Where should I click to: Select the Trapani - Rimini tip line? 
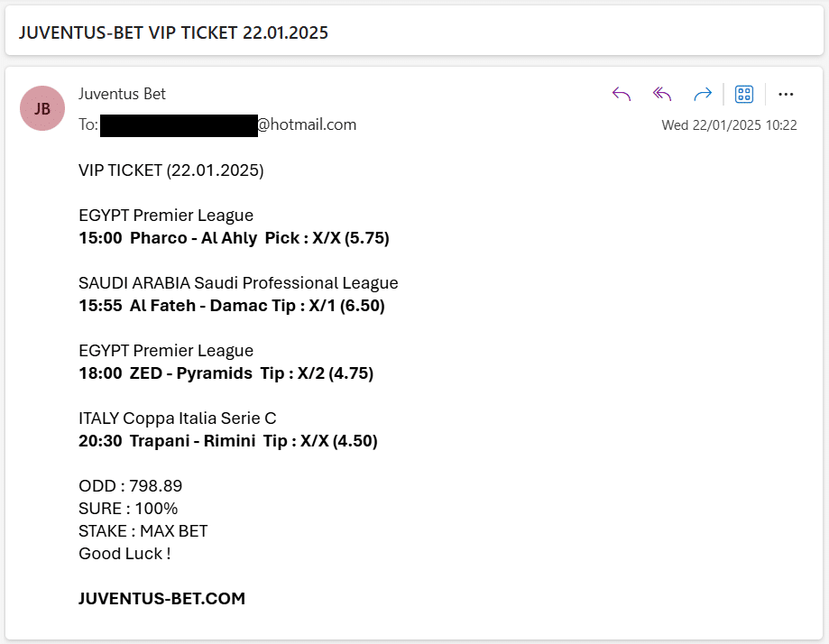228,441
